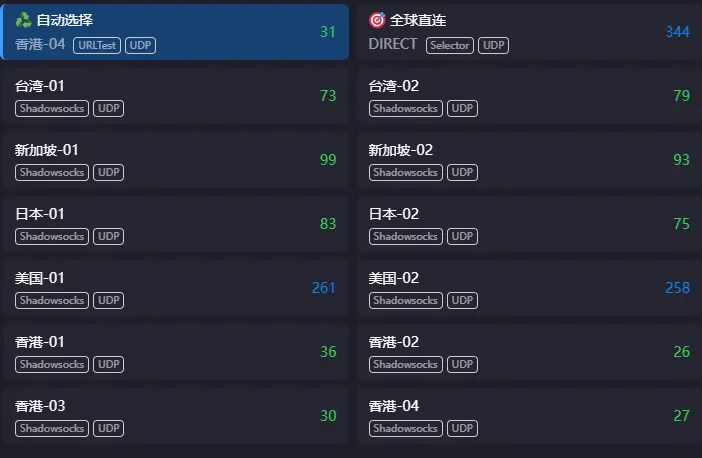Viewport: 702px width, 458px height.
Task: Click the 261 delay value of 美国-01
Action: point(324,288)
